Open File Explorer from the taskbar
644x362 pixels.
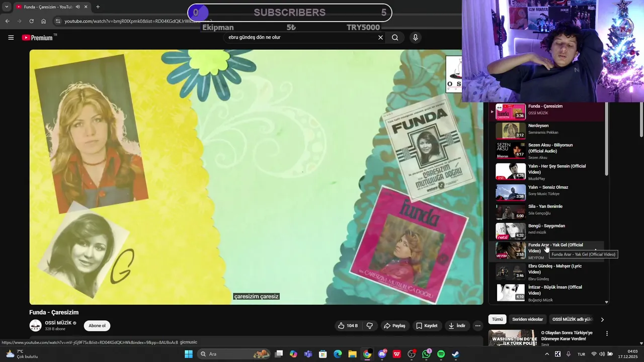[352, 354]
